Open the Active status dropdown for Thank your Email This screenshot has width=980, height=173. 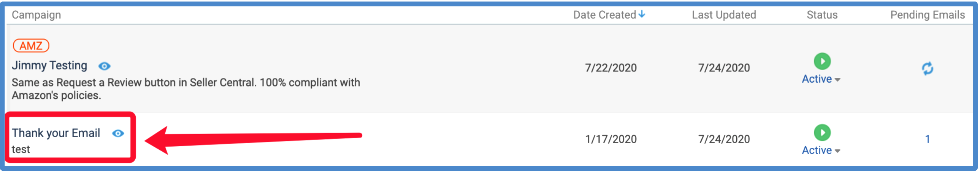click(821, 151)
